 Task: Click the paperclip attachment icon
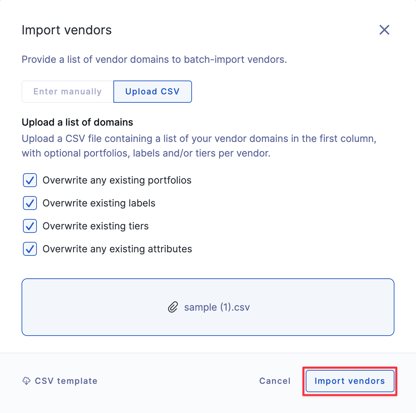(x=173, y=307)
